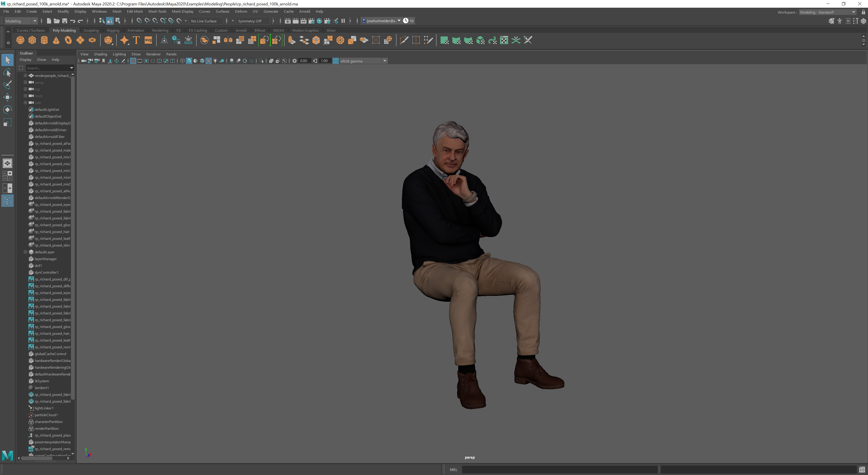Click the polygon cube shelf icon

(x=32, y=40)
